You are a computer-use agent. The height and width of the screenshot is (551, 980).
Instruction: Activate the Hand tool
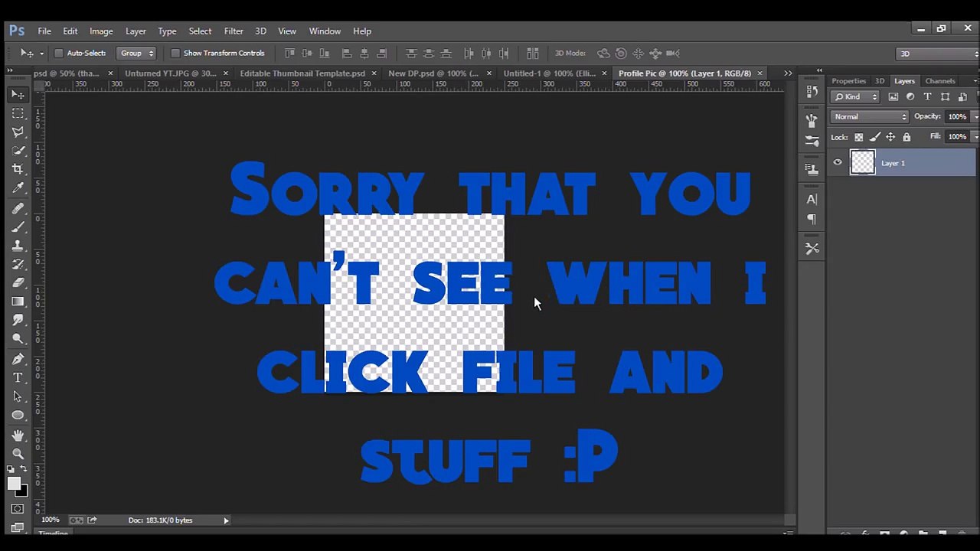click(x=18, y=435)
